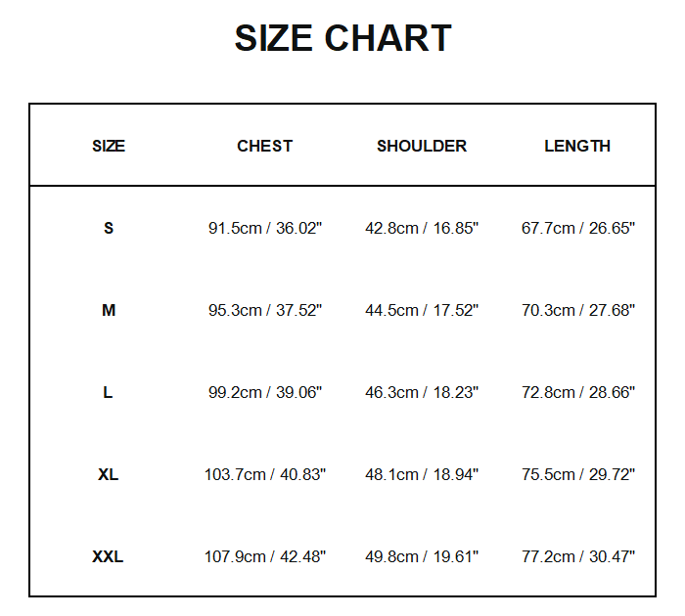Click length value 75.5cm / 29.72"
Screen dimensions: 685x616
[x=578, y=474]
